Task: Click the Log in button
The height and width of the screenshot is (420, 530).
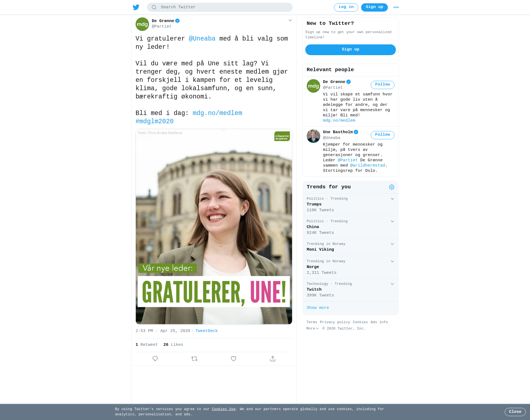Action: pyautogui.click(x=346, y=7)
